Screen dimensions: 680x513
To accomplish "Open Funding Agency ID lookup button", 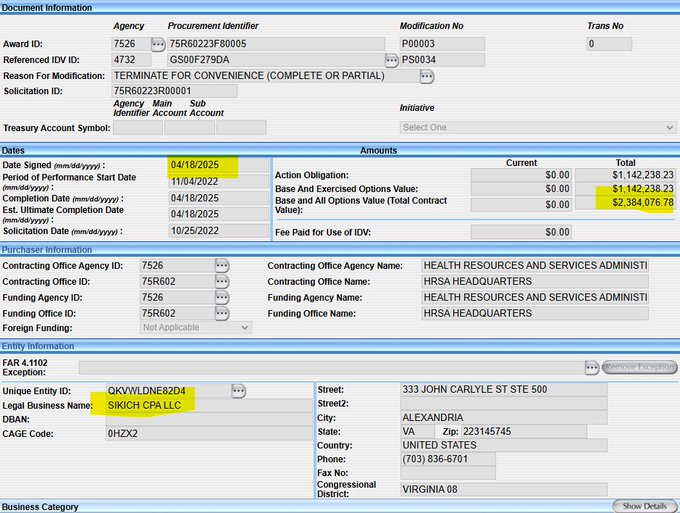I will tap(222, 298).
